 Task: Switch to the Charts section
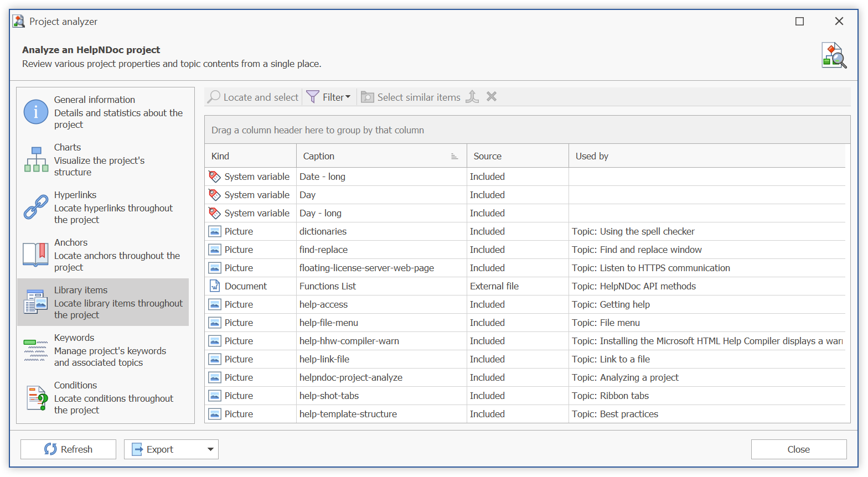click(x=103, y=159)
